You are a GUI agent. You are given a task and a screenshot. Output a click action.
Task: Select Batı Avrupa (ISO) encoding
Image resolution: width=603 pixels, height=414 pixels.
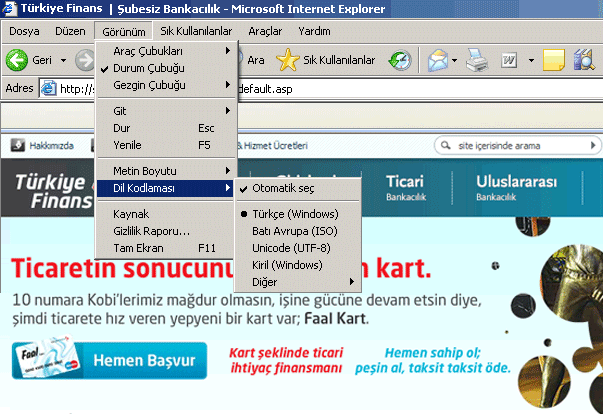(297, 231)
